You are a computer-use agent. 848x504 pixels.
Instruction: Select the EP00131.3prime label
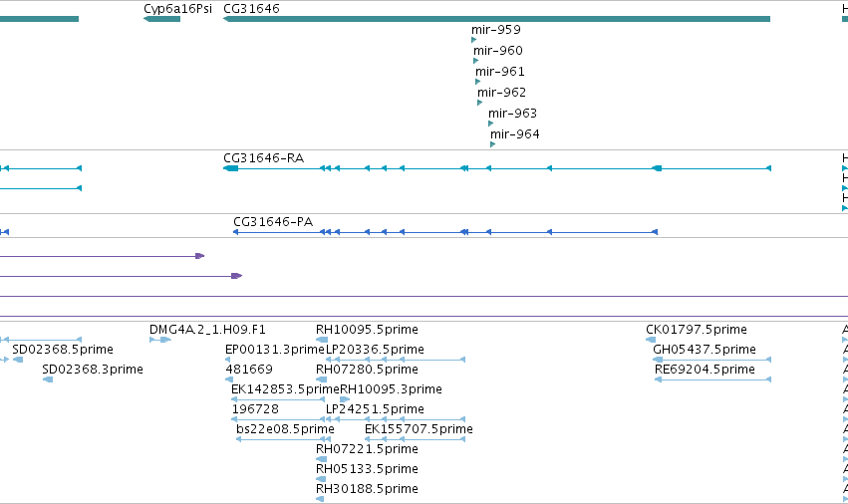pyautogui.click(x=275, y=350)
